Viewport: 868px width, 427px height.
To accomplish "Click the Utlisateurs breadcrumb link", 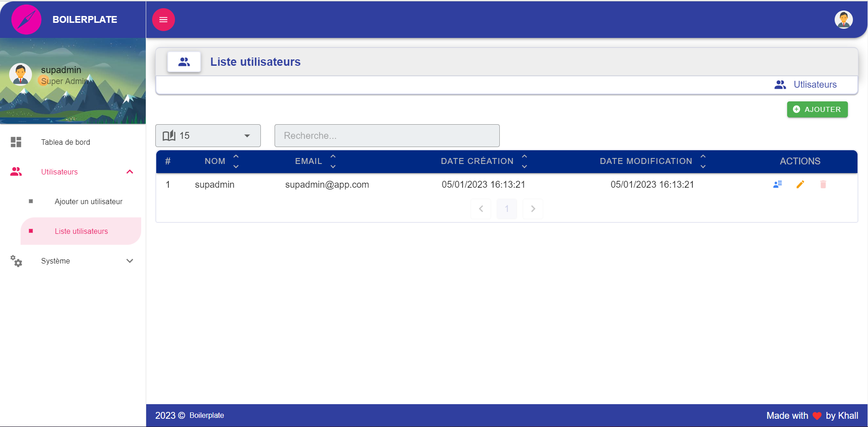I will click(x=815, y=84).
